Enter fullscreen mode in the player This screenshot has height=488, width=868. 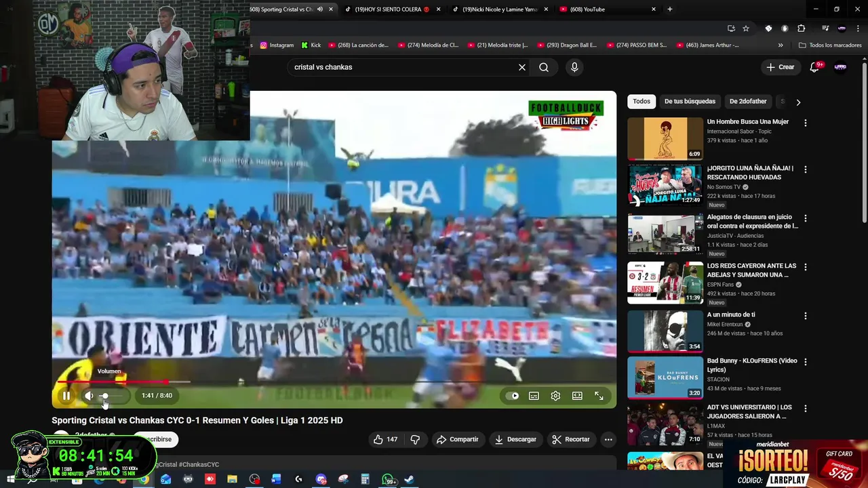tap(599, 396)
